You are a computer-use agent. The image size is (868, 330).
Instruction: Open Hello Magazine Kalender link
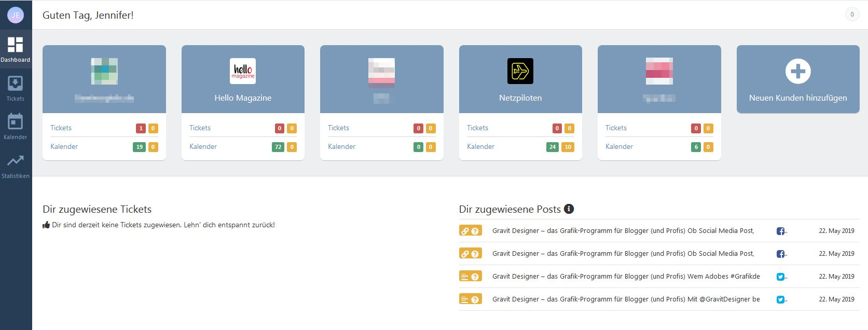click(x=203, y=146)
